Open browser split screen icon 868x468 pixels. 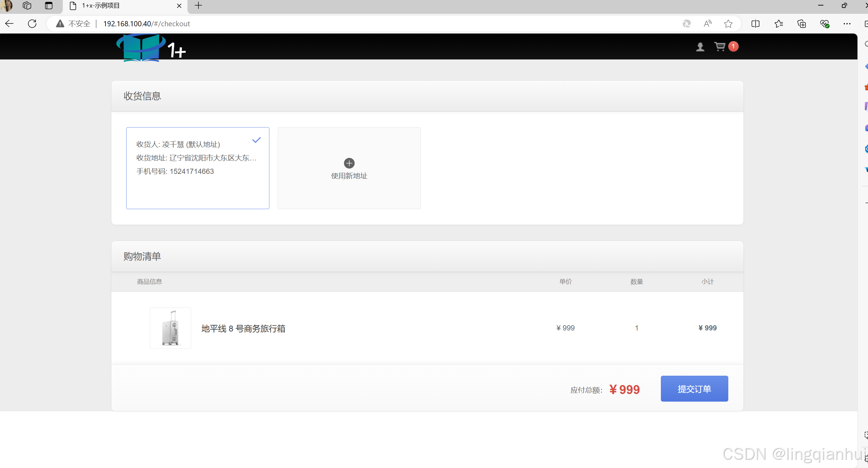(755, 24)
